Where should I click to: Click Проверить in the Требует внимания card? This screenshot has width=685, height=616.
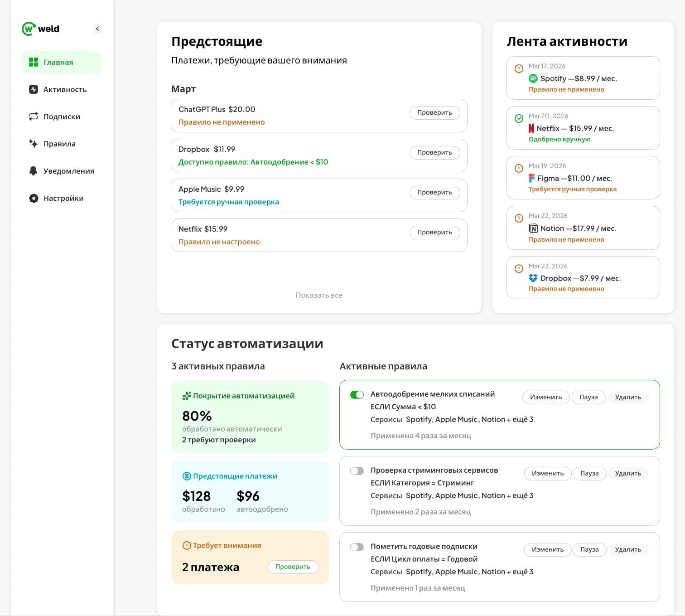point(293,567)
